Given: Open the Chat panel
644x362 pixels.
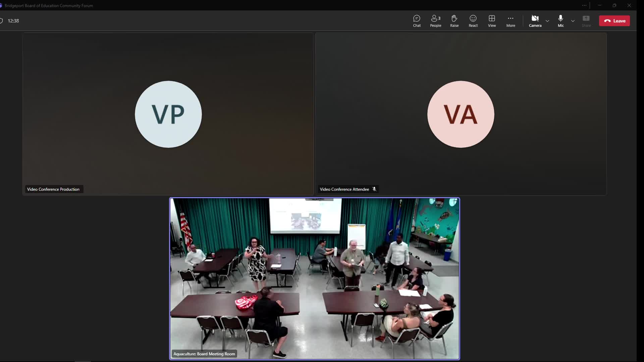Looking at the screenshot, I should (x=417, y=21).
